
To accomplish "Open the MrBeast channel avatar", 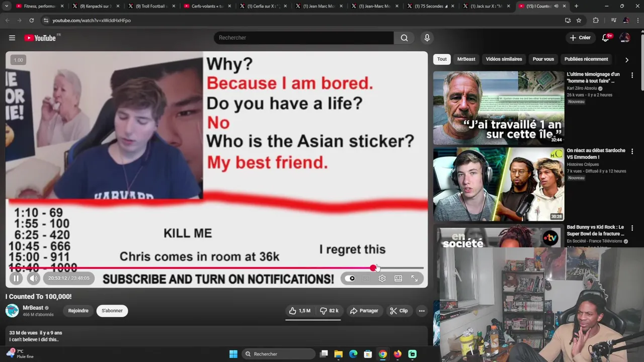I will 12,311.
